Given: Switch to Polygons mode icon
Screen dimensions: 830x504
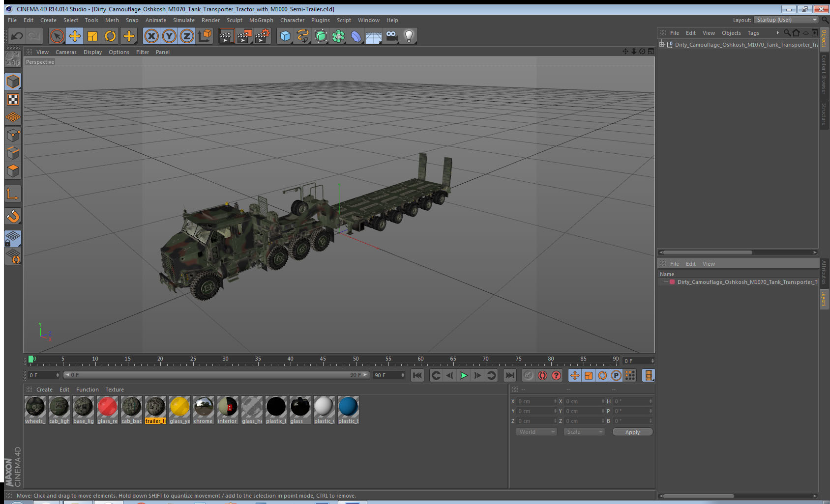Looking at the screenshot, I should coord(13,171).
